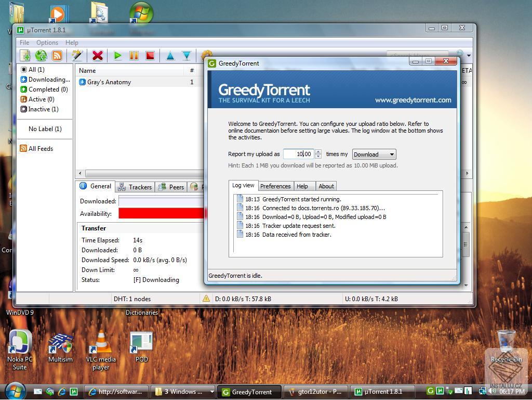Screen dimensions: 532x400
Task: Open Multisim desktop shortcut
Action: [60, 347]
